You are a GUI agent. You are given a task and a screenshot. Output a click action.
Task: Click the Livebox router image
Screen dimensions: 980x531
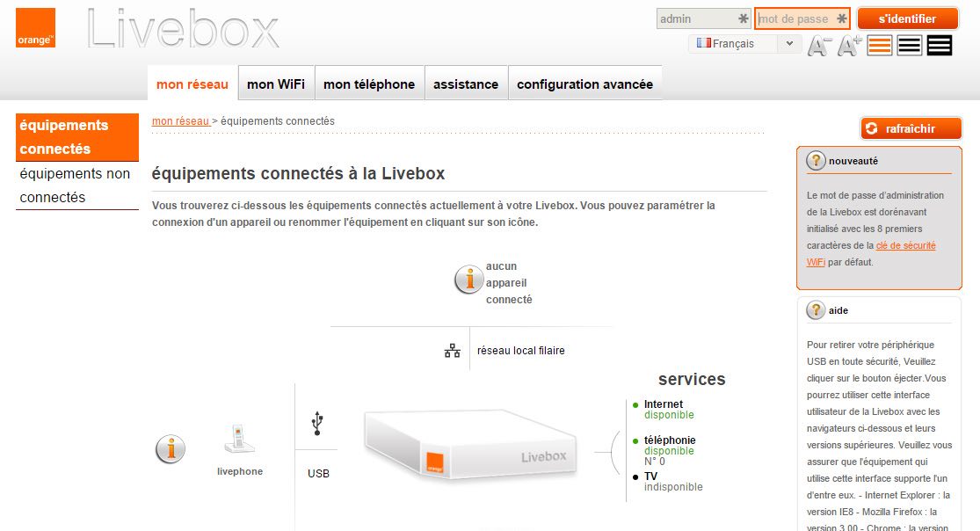tap(470, 445)
